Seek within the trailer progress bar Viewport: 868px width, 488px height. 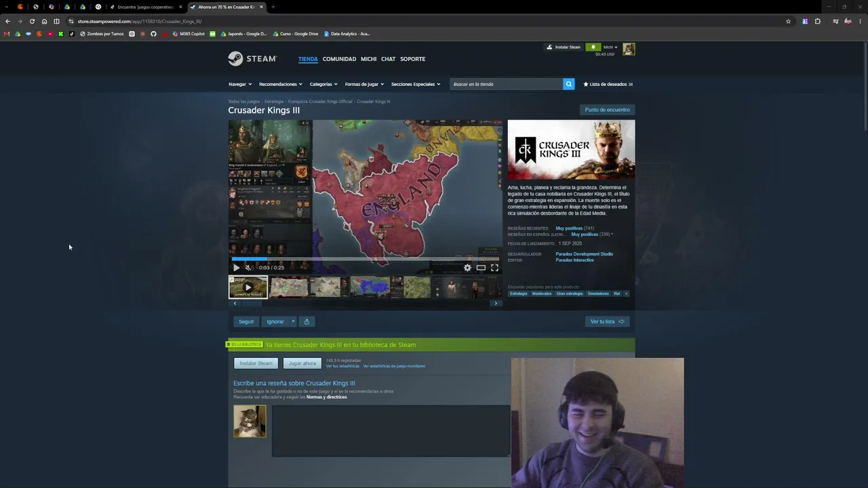366,258
